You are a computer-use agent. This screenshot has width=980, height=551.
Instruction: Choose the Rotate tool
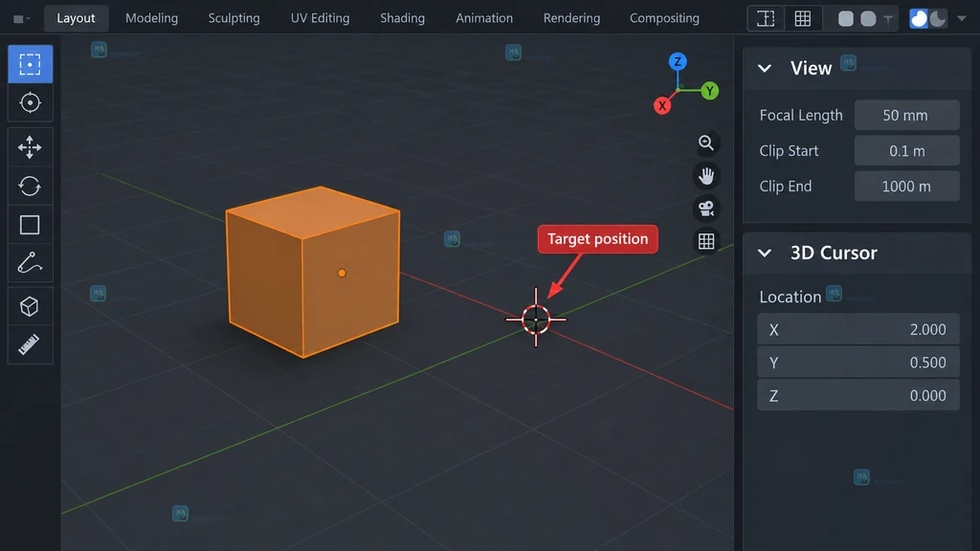[x=30, y=187]
